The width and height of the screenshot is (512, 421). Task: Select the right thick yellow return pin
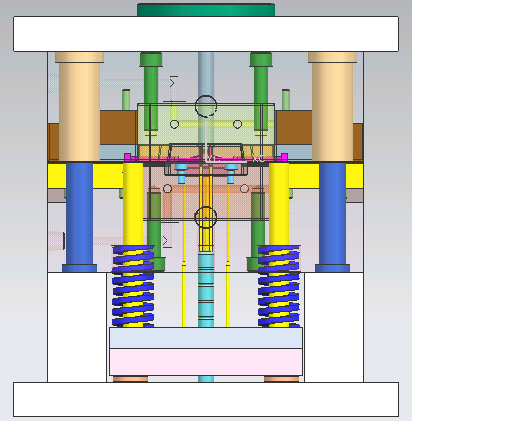279,204
